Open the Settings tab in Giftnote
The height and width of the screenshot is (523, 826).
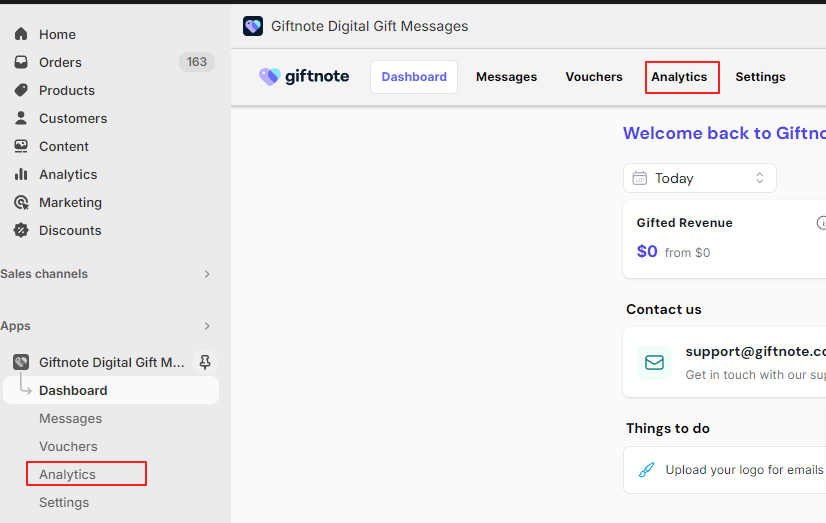[760, 77]
